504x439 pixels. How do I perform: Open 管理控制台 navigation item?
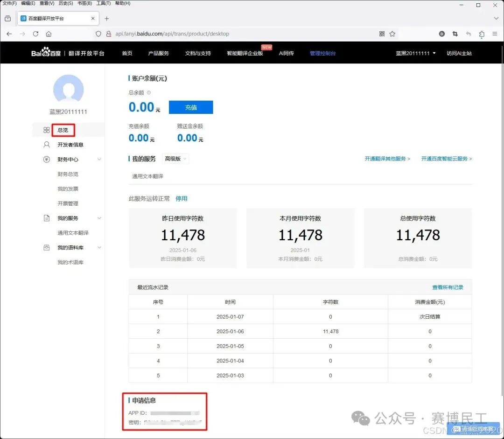[x=322, y=53]
